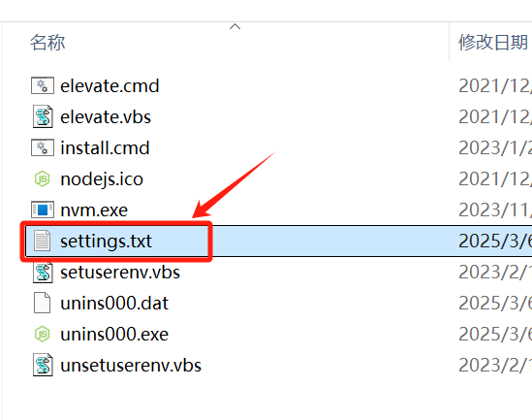Viewport: 532px width, 420px height.
Task: Select the install.cmd batch file icon
Action: [43, 147]
